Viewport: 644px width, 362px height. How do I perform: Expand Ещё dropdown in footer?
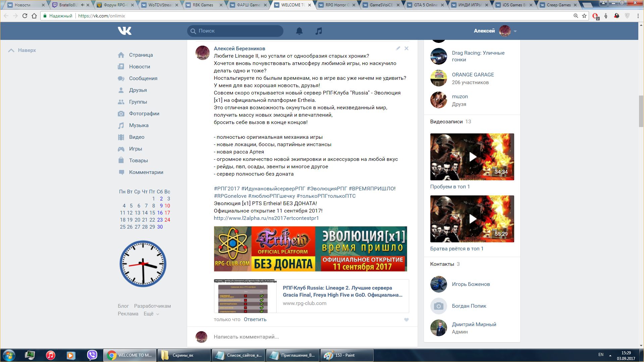(x=151, y=314)
